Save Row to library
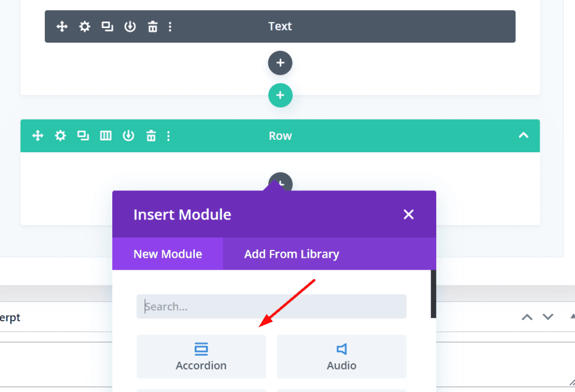This screenshot has width=575, height=392. 129,136
